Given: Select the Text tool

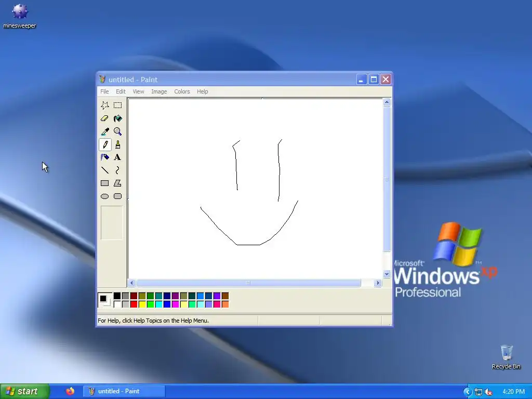Looking at the screenshot, I should pos(118,157).
